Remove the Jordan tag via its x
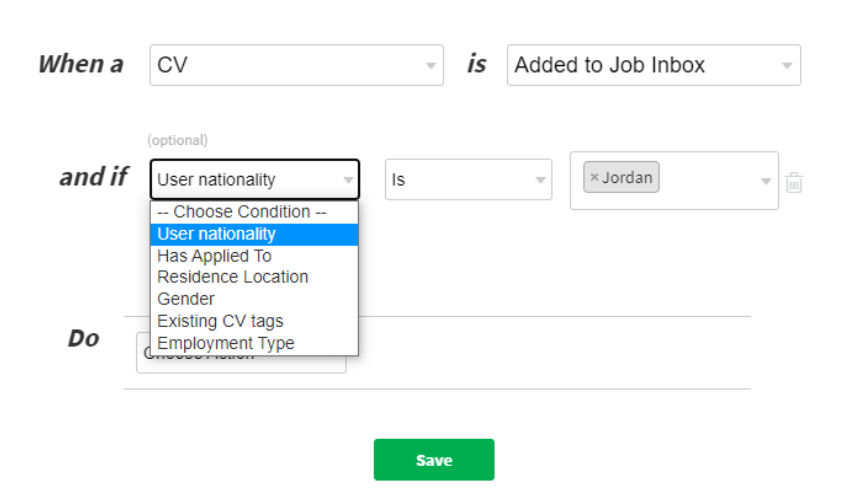Viewport: 848px width, 498px height. [594, 178]
